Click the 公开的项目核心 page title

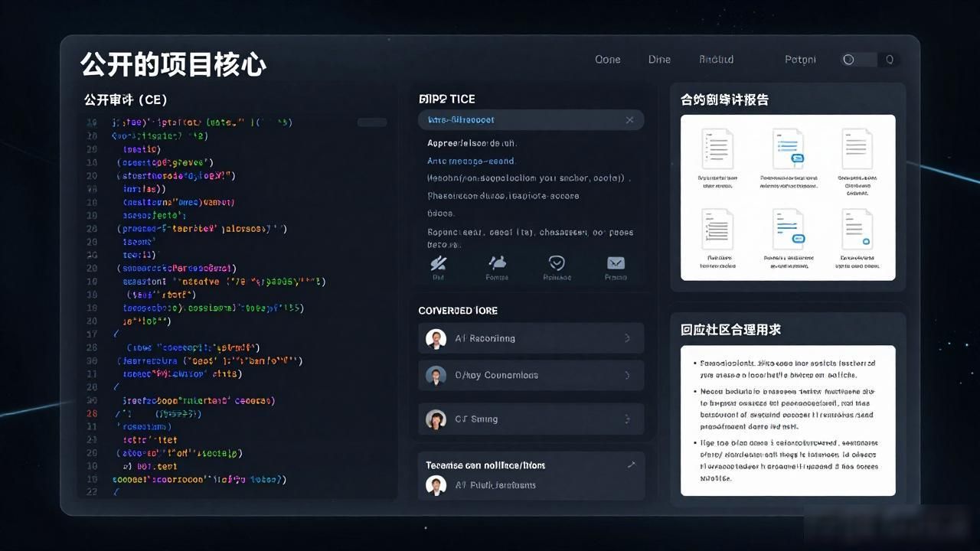(x=174, y=65)
